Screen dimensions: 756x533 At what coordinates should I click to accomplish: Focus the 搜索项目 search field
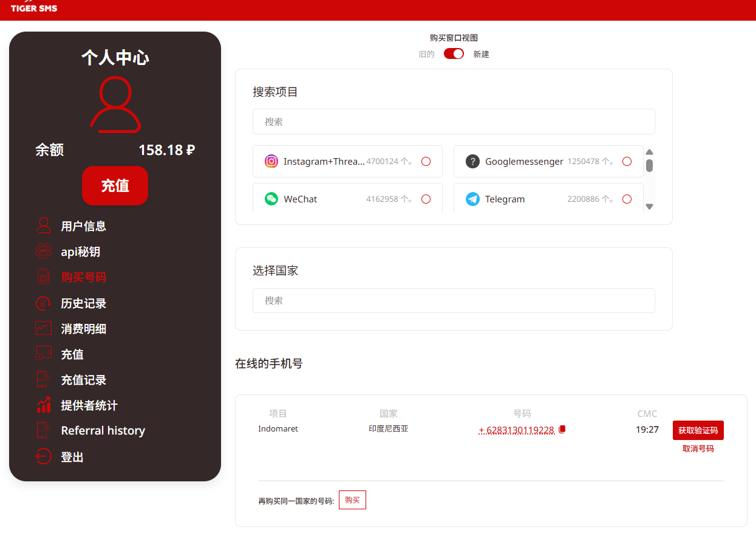(x=454, y=122)
